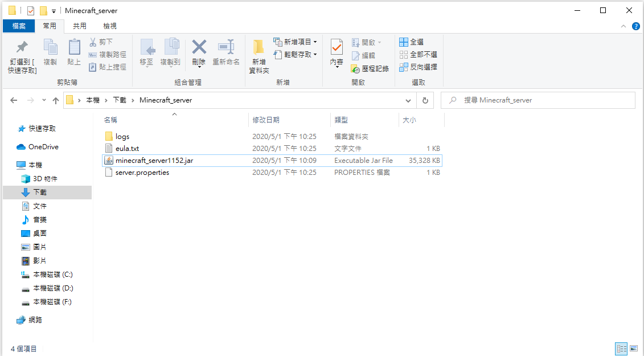Image resolution: width=644 pixels, height=356 pixels.
Task: Select the logs folder
Action: (272, 137)
